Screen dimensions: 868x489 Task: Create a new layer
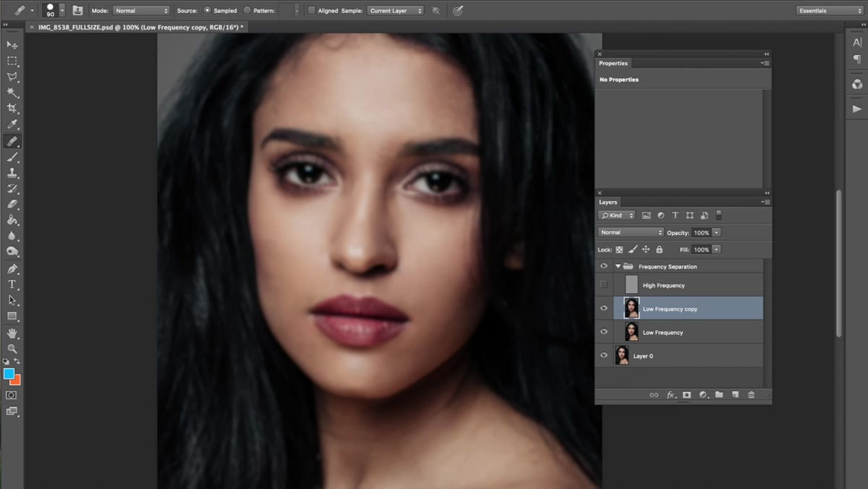[735, 395]
